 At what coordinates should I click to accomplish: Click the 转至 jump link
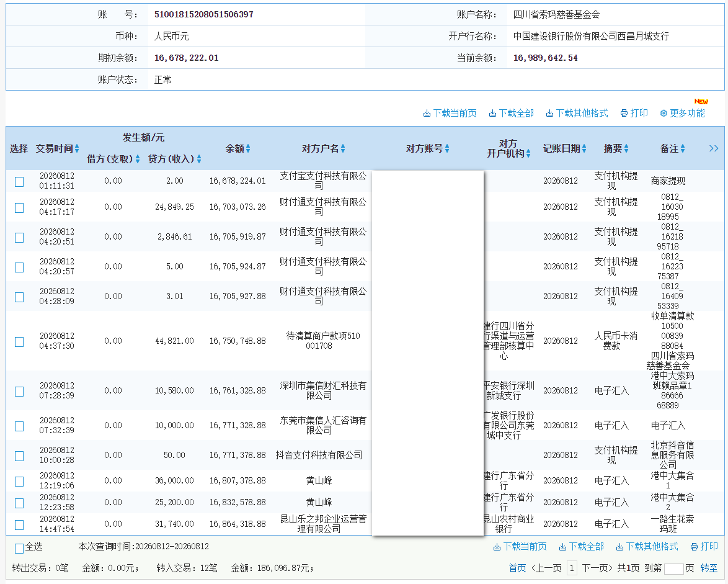(709, 568)
